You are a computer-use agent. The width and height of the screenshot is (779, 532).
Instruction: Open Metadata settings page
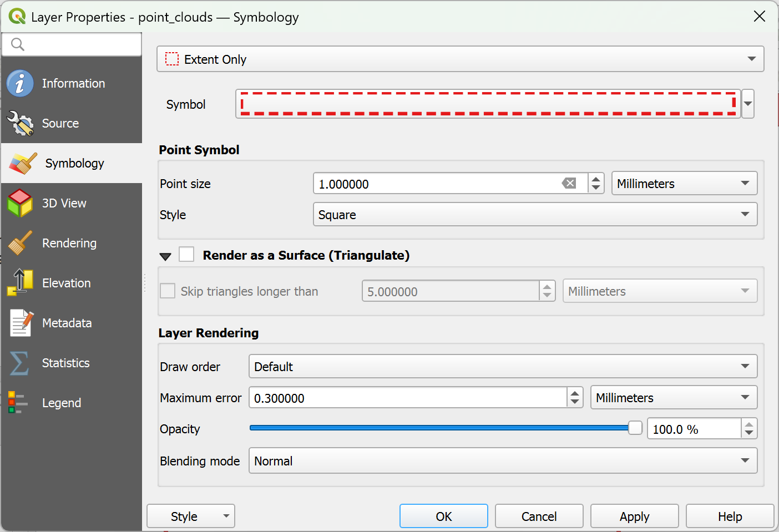[x=72, y=323]
